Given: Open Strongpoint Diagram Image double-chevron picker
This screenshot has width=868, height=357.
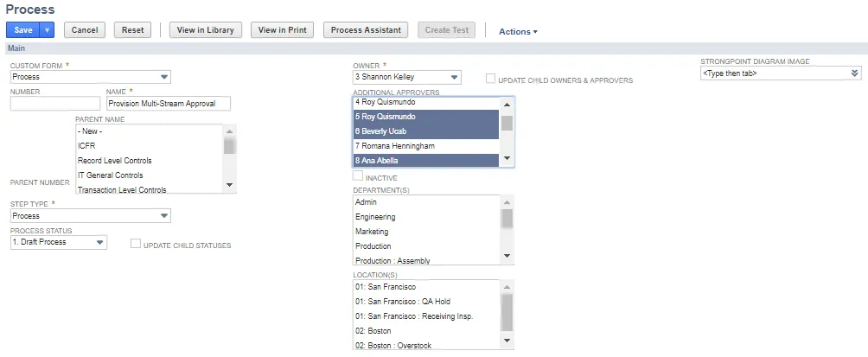Looking at the screenshot, I should click(854, 73).
